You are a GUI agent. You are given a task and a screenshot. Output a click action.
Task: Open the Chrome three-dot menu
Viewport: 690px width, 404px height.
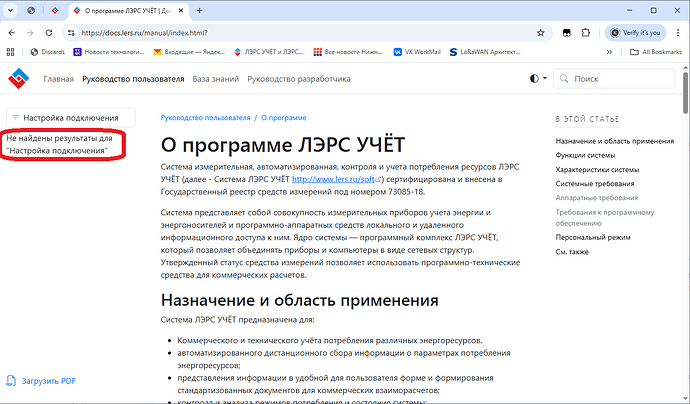(678, 33)
